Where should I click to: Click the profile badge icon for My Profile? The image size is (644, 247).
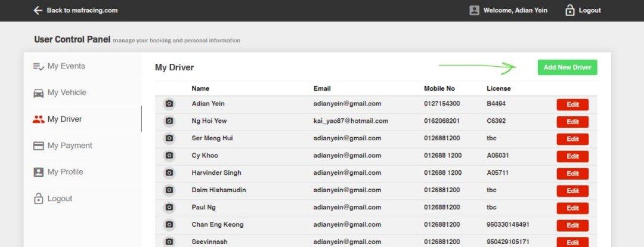tap(39, 172)
